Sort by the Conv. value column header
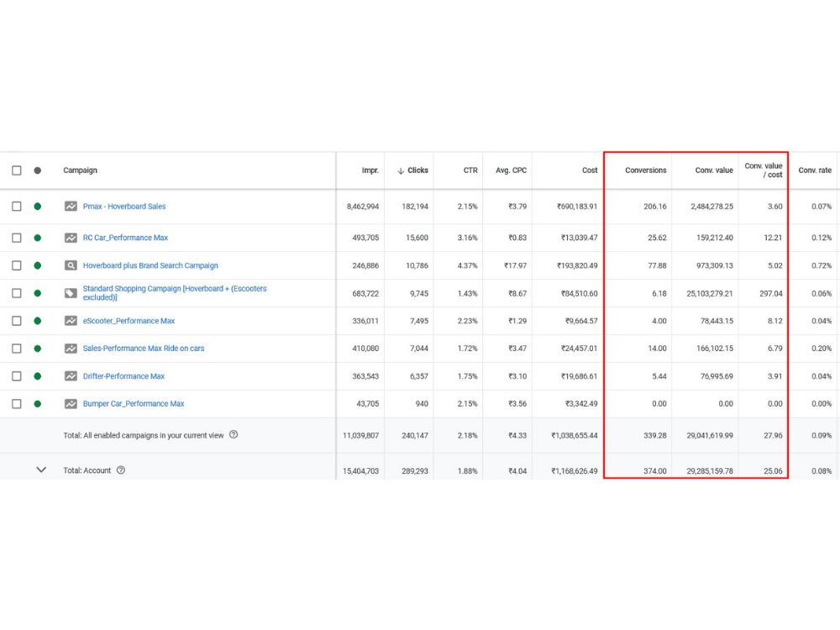The width and height of the screenshot is (840, 630). click(714, 171)
